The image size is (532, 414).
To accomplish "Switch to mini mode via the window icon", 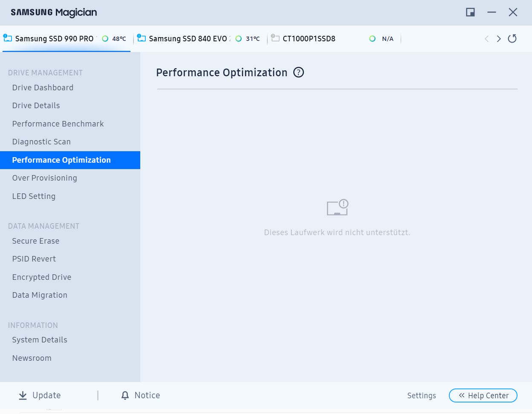I will click(x=470, y=12).
